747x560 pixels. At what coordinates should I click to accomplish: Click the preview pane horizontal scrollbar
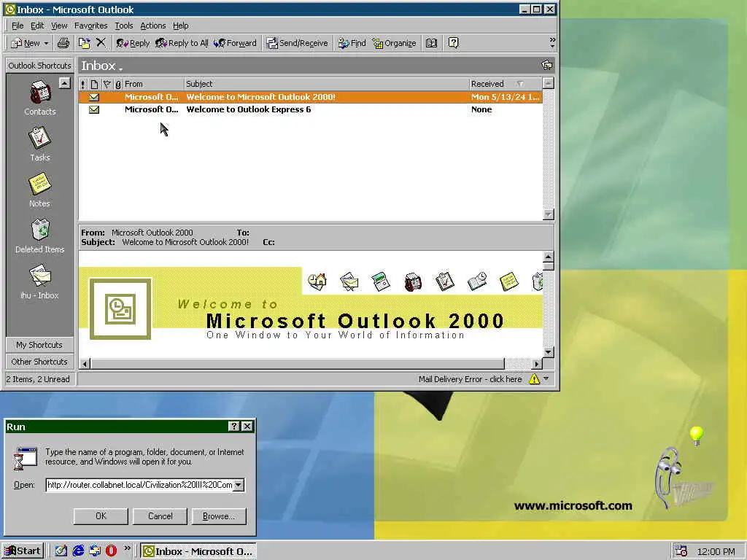(298, 364)
